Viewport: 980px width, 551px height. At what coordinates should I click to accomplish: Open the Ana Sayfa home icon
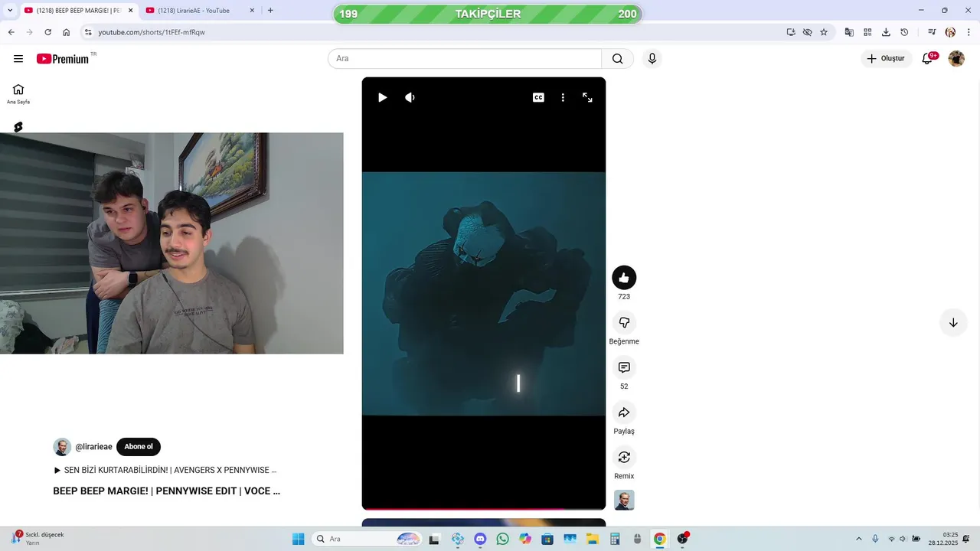18,93
